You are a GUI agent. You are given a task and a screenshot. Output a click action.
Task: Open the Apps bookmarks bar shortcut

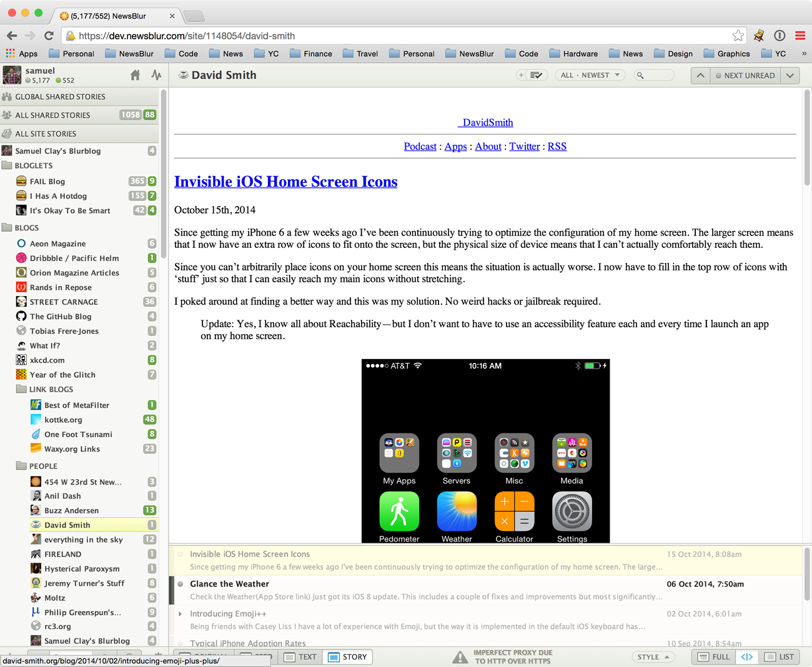click(22, 54)
